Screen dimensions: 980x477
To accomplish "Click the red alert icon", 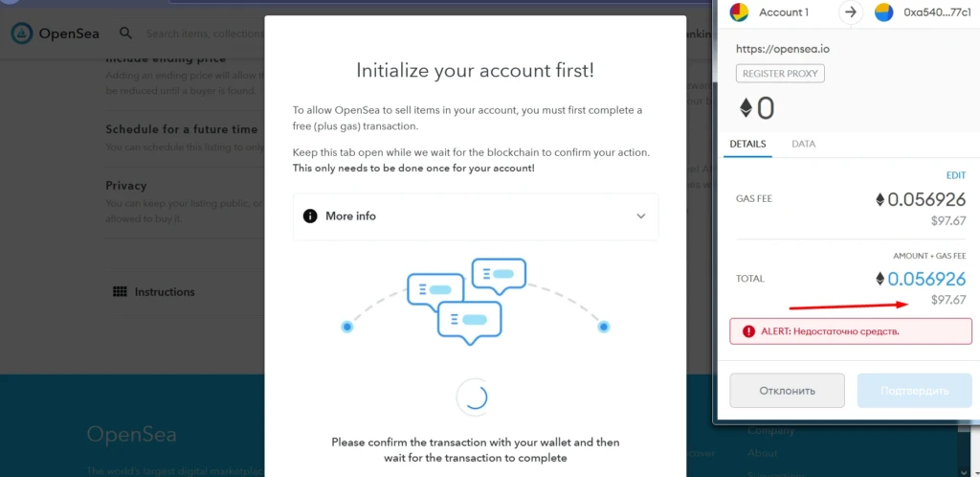I will point(748,331).
